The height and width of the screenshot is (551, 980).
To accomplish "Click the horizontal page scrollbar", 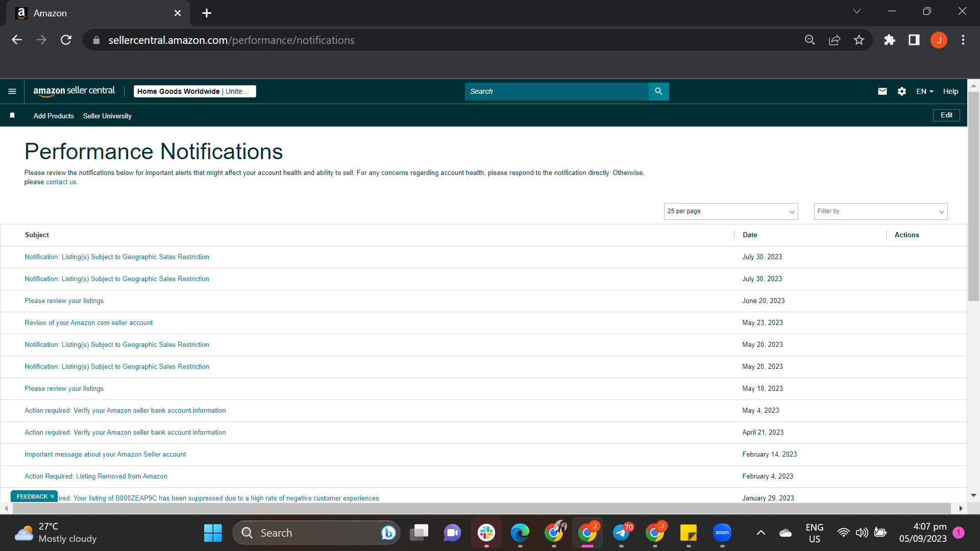I will (x=481, y=509).
